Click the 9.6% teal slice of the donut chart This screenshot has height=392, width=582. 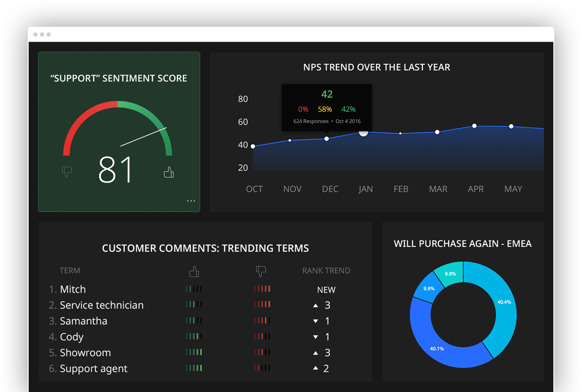coord(450,273)
